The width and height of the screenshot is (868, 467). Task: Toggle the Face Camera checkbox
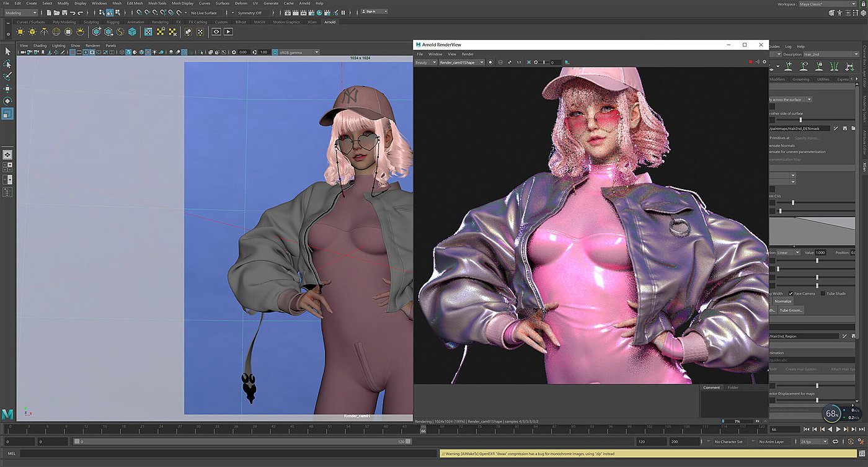(790, 293)
